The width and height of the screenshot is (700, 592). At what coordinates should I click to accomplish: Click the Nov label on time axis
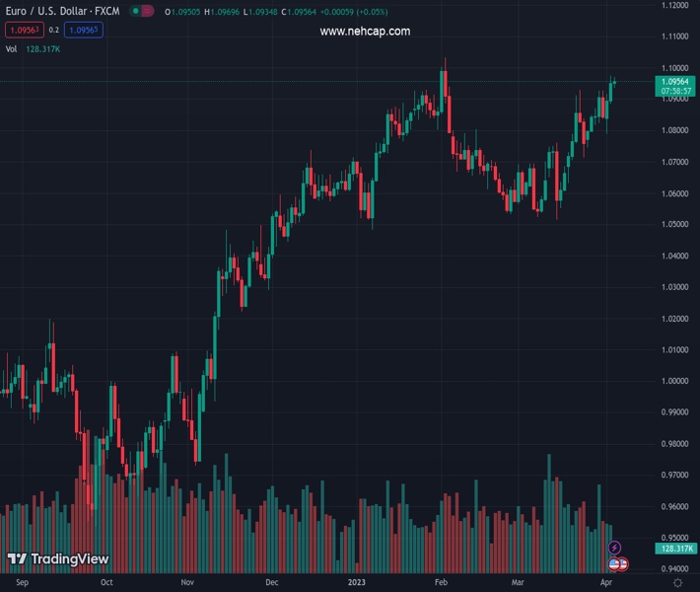point(189,582)
